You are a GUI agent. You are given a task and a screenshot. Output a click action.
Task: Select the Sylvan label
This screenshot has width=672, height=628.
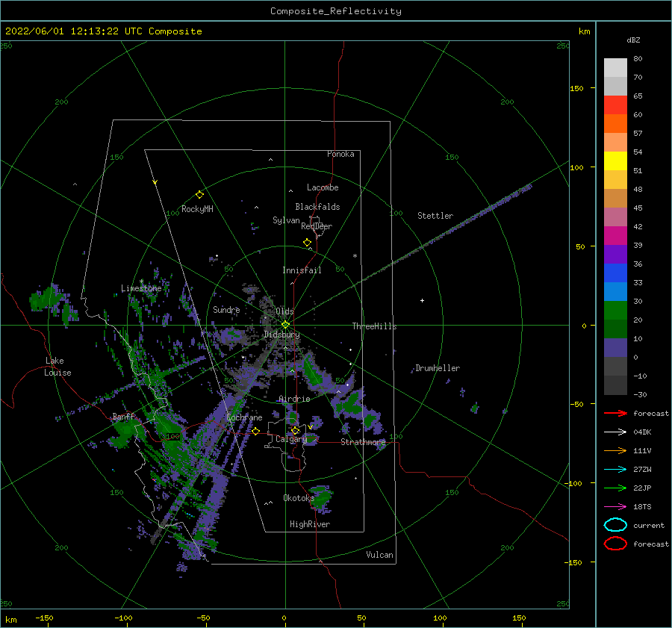pos(286,220)
